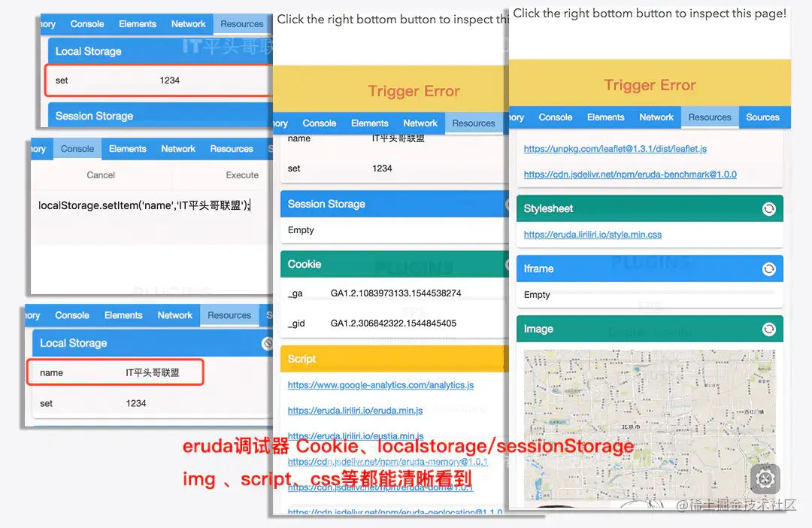Select the _gid cookie row
This screenshot has height=528, width=812.
395,323
